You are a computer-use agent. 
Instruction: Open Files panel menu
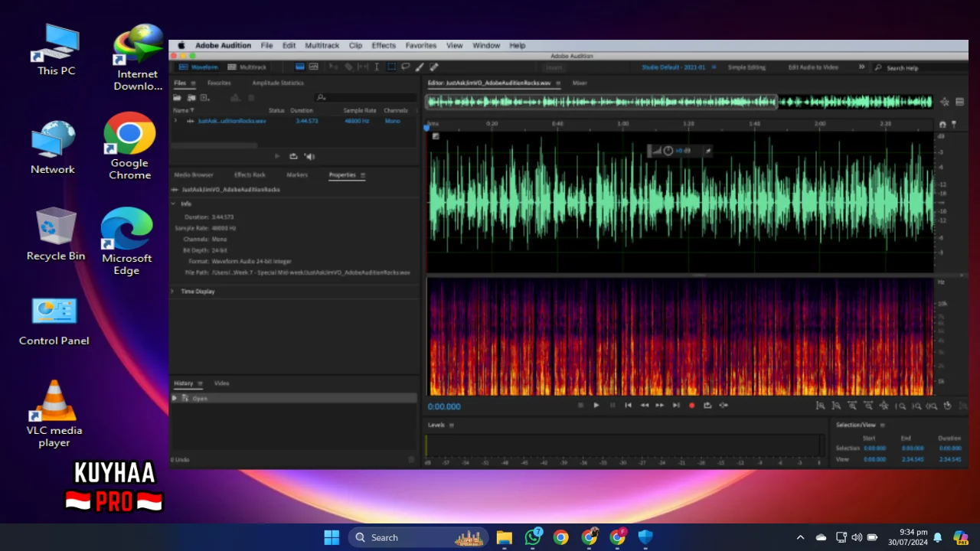coord(193,83)
